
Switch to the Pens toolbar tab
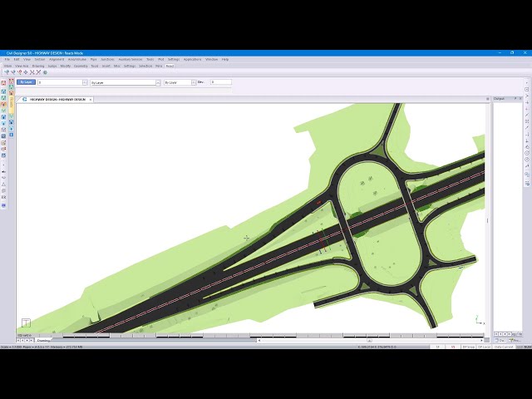pyautogui.click(x=159, y=66)
